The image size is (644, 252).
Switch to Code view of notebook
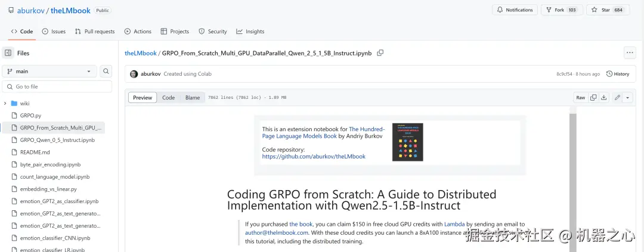point(168,97)
